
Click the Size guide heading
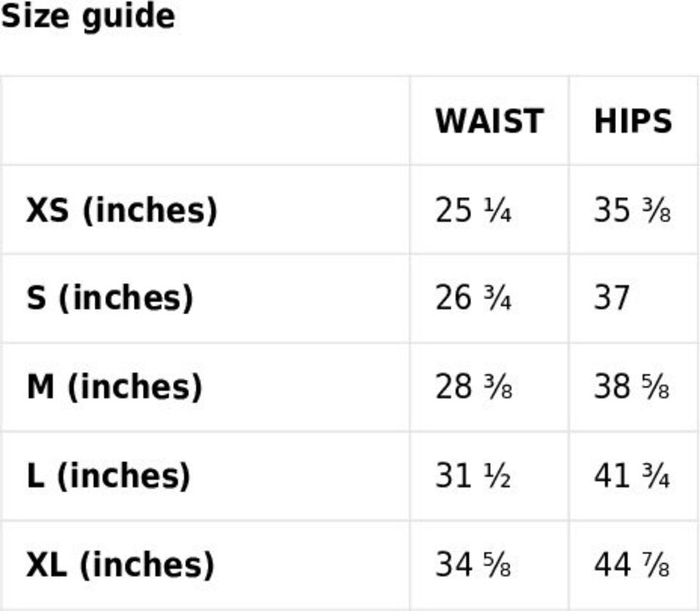(x=87, y=16)
